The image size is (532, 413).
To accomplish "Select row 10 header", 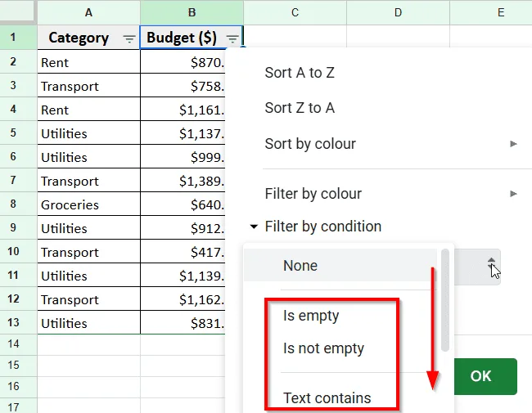I will pos(18,251).
